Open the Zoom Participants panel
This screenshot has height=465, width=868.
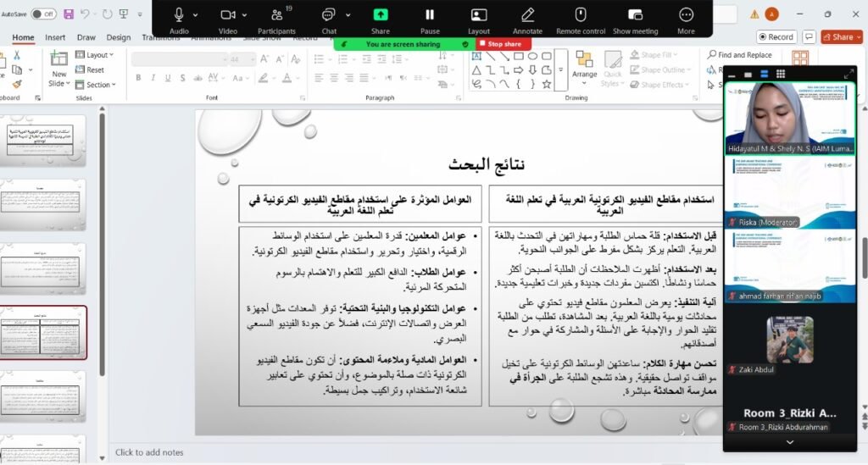click(x=276, y=14)
